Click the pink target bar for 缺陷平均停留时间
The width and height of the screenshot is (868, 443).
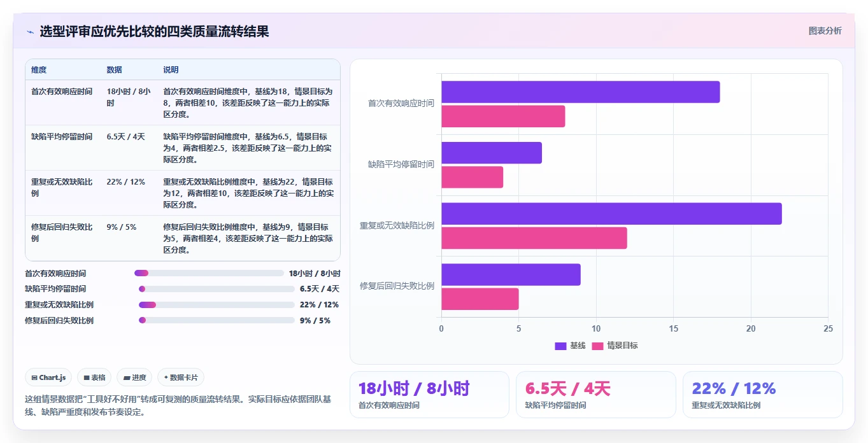click(x=473, y=177)
